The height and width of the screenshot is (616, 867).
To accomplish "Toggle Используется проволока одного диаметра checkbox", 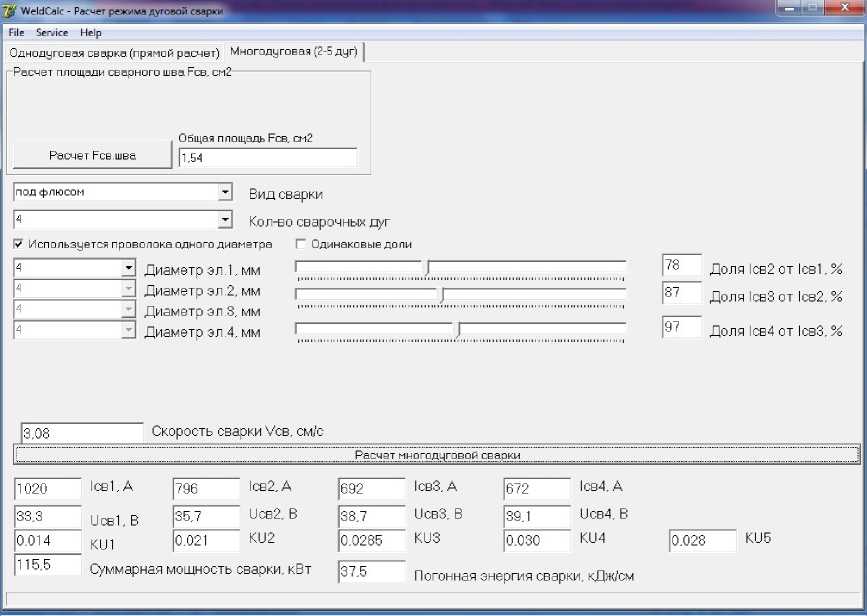I will coord(20,244).
